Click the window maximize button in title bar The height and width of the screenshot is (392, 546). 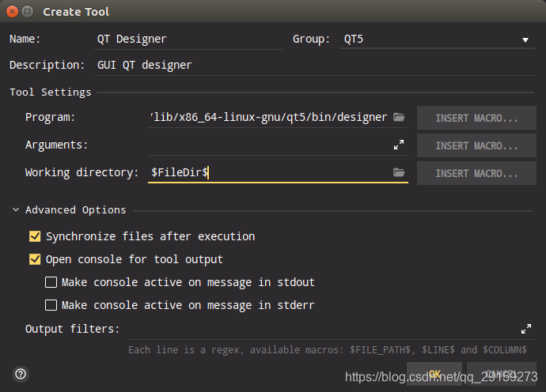pyautogui.click(x=27, y=12)
